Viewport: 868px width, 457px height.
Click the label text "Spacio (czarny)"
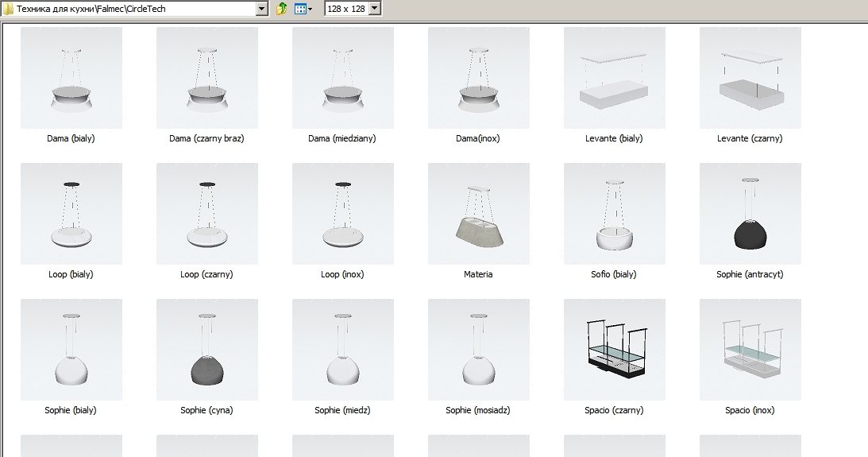coord(614,410)
